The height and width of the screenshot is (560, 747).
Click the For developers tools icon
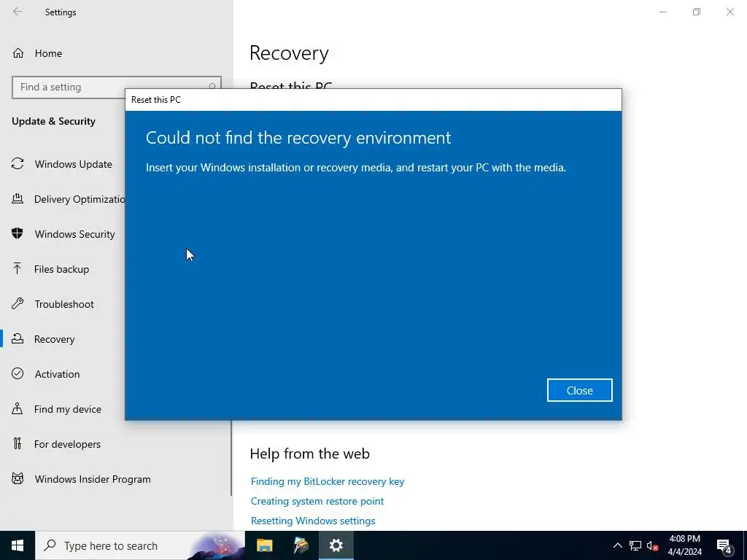click(18, 444)
